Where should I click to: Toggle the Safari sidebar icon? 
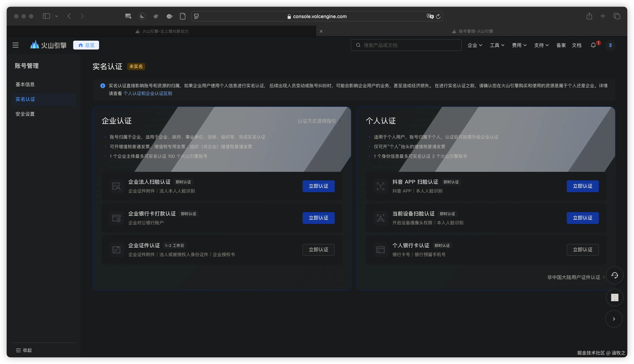pos(47,16)
